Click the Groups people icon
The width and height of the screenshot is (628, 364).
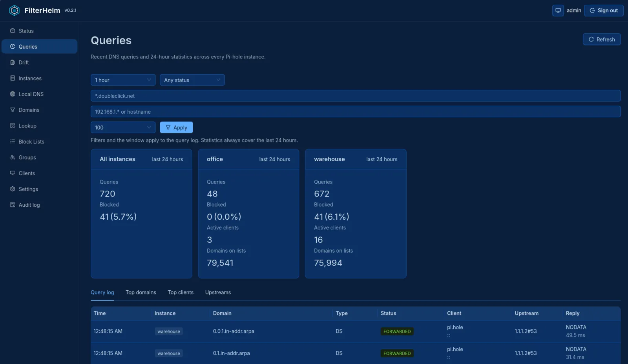[13, 157]
